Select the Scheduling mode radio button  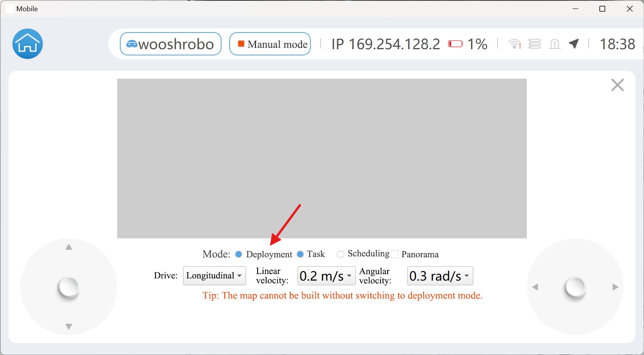[341, 254]
